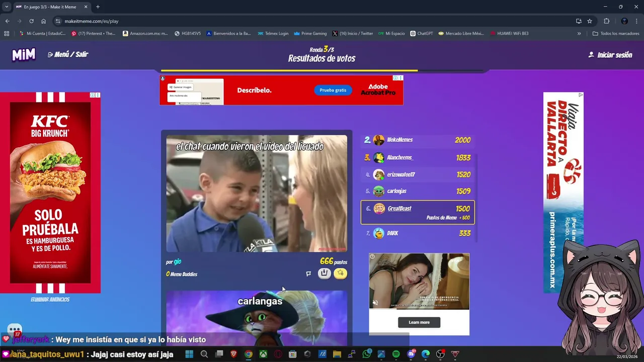Open a new browser tab
The height and width of the screenshot is (362, 644).
[x=98, y=7]
